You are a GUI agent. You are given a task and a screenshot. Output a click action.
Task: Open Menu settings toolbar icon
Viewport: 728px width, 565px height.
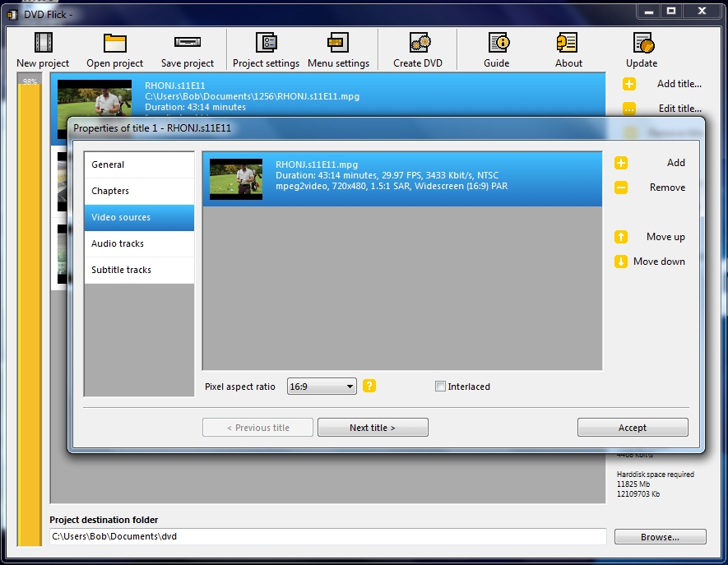coord(338,43)
